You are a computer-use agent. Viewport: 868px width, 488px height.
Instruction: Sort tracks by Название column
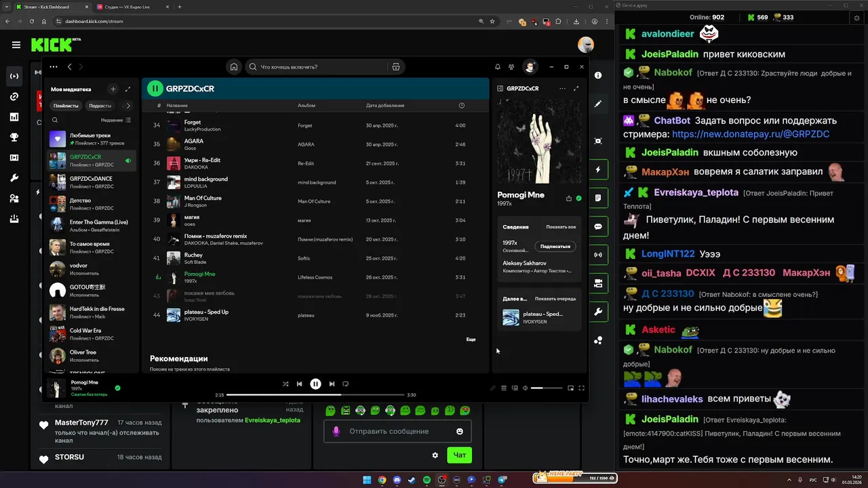pos(177,105)
